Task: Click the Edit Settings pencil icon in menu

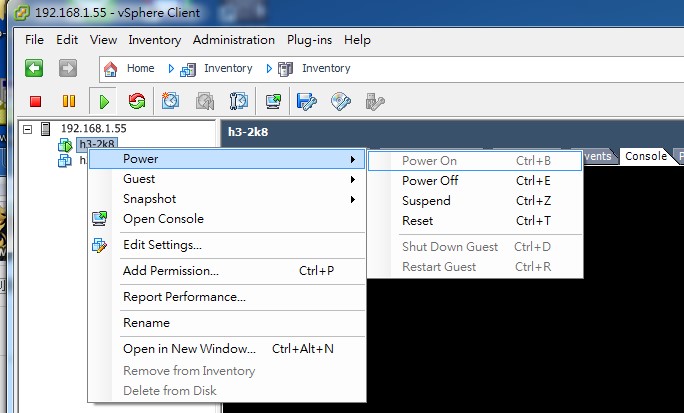Action: [99, 245]
